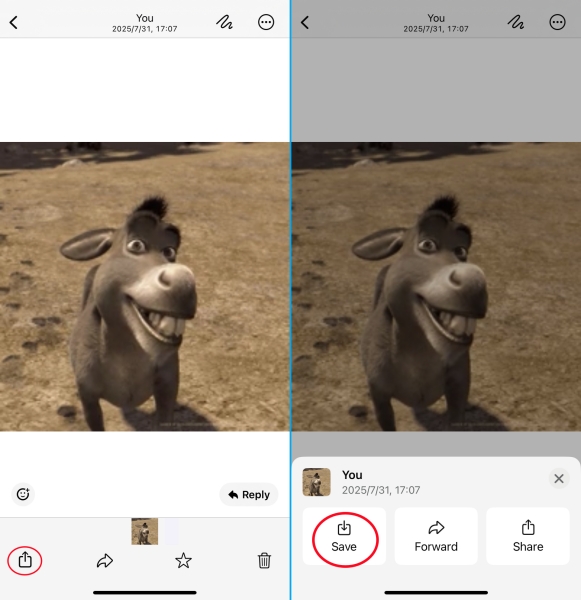Star the photo on left screen
The image size is (581, 600).
coord(183,561)
